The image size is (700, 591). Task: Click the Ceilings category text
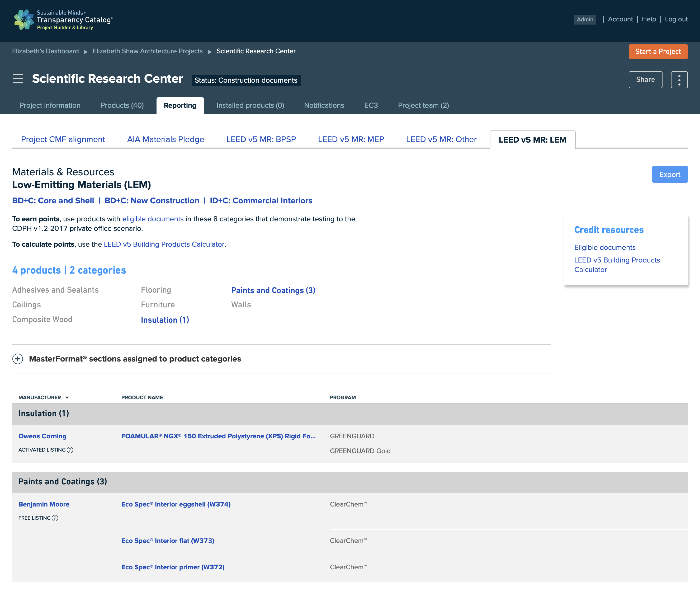pyautogui.click(x=26, y=305)
